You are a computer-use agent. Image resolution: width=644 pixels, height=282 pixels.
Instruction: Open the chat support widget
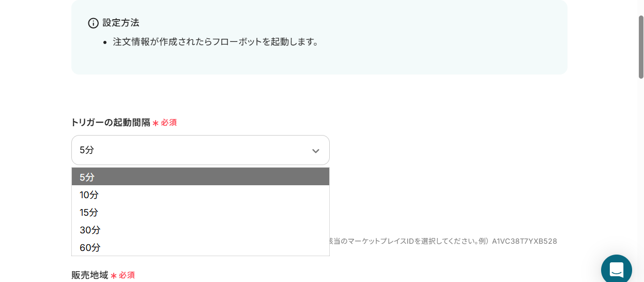click(616, 270)
